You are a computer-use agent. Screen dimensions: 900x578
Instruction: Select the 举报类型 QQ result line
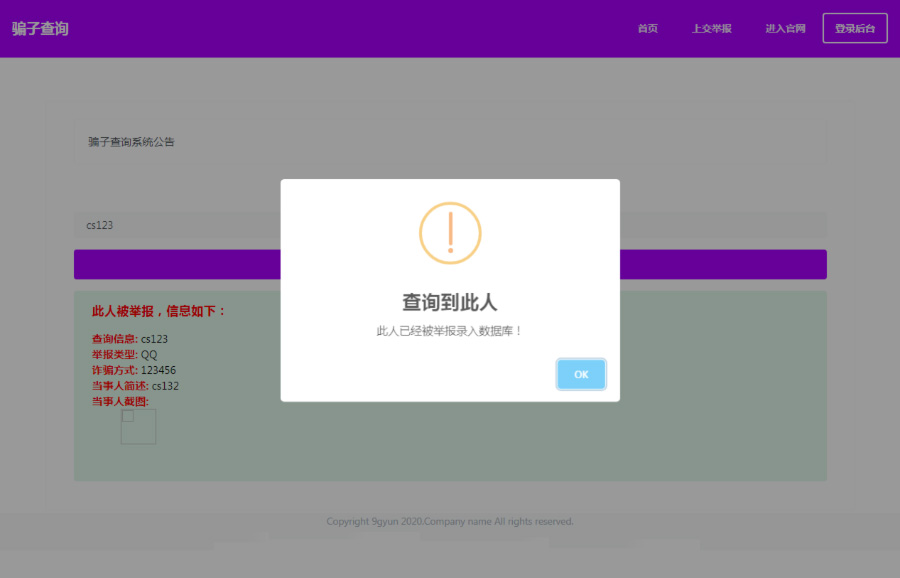[124, 355]
